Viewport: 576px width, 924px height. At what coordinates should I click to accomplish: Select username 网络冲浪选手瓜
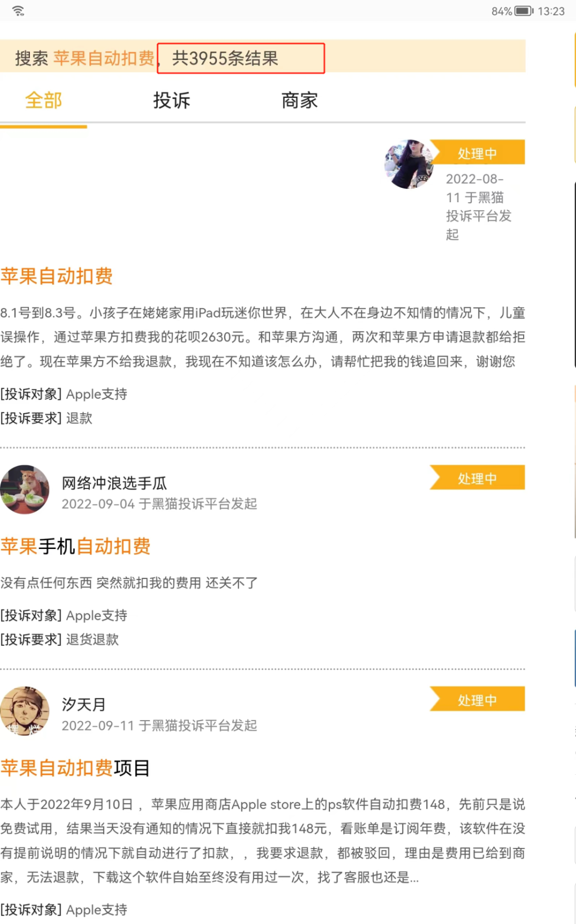(x=114, y=483)
